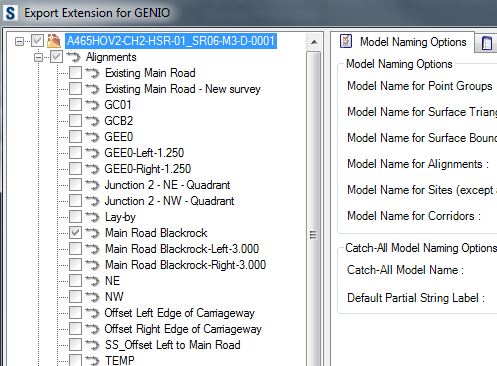Click the alignment icon next to GCB2
The width and height of the screenshot is (497, 366).
coord(92,121)
